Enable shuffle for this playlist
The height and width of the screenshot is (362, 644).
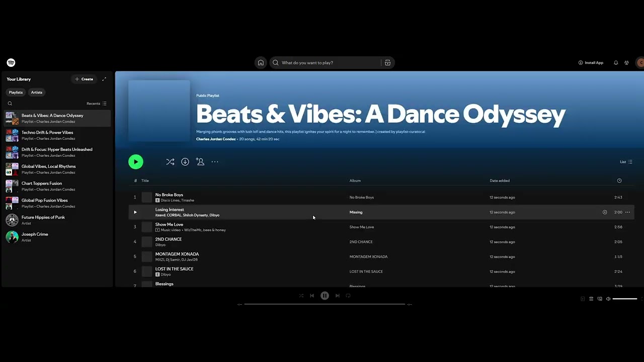point(170,162)
